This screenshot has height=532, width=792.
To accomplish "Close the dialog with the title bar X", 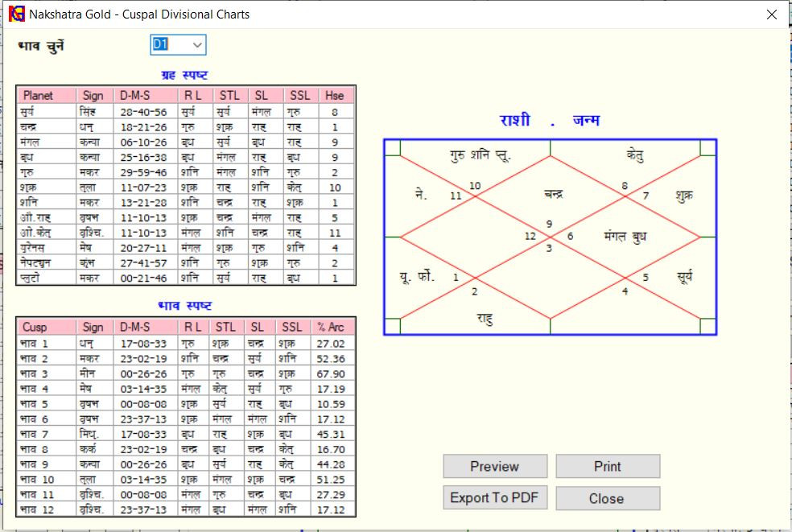I will (x=771, y=14).
